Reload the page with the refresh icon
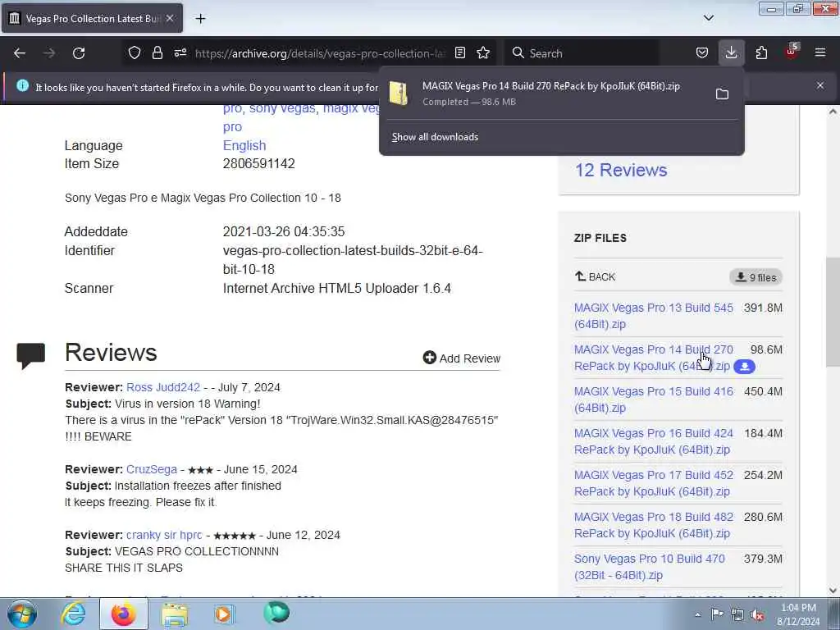840x630 pixels. (x=79, y=53)
